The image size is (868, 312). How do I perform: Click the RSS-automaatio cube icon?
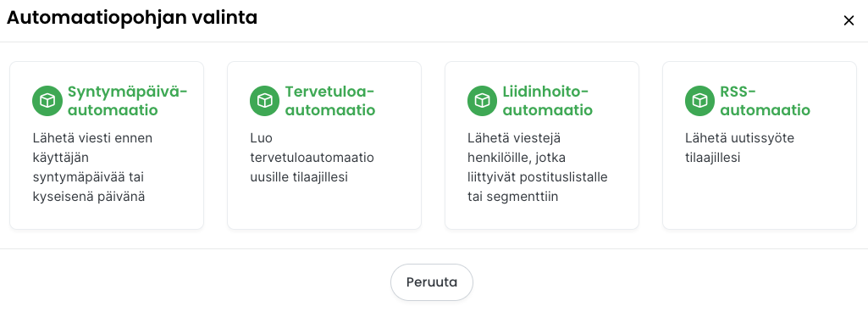pos(699,101)
